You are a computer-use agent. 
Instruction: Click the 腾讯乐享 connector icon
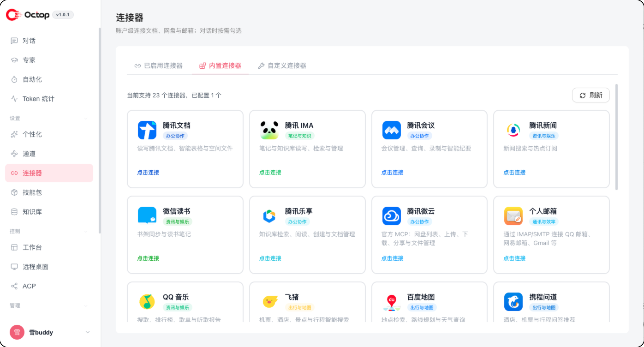pos(269,216)
